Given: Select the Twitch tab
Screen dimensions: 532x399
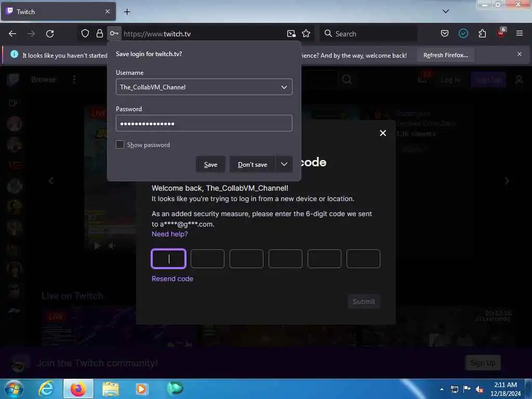Looking at the screenshot, I should [58, 11].
